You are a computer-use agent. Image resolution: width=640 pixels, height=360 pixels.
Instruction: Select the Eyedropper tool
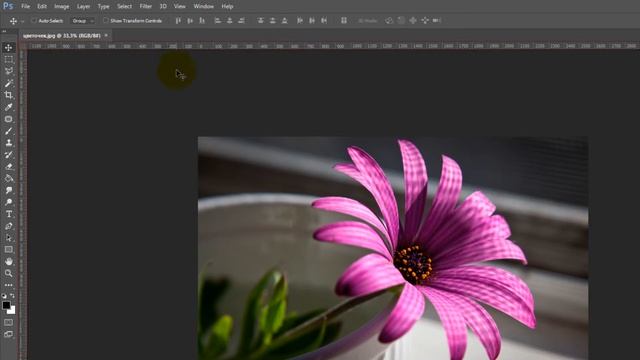pyautogui.click(x=8, y=107)
